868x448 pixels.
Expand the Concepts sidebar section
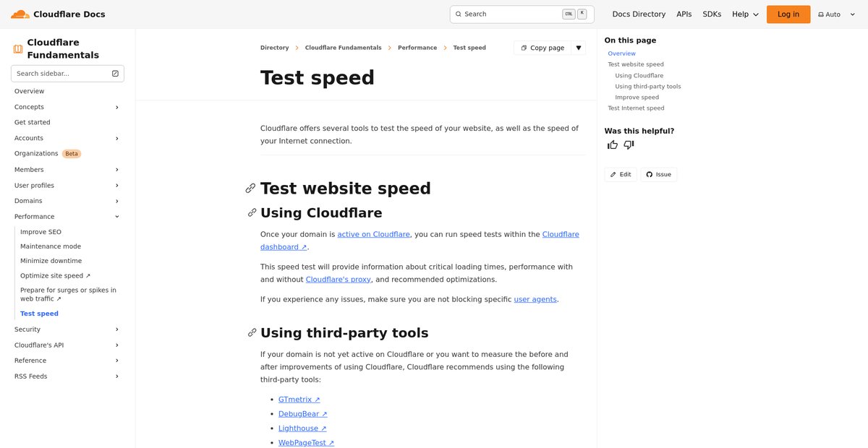(117, 107)
